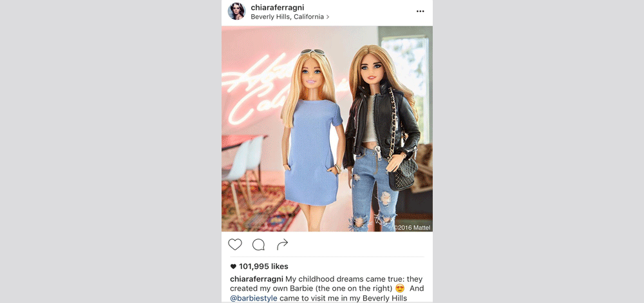Click the small heart beside 101,995 likes

point(233,266)
